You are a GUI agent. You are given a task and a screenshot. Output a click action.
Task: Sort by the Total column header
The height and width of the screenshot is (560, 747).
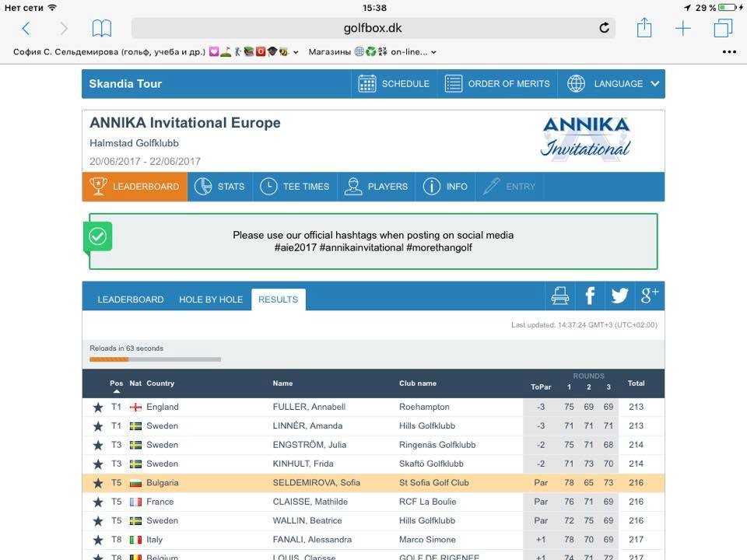coord(636,383)
